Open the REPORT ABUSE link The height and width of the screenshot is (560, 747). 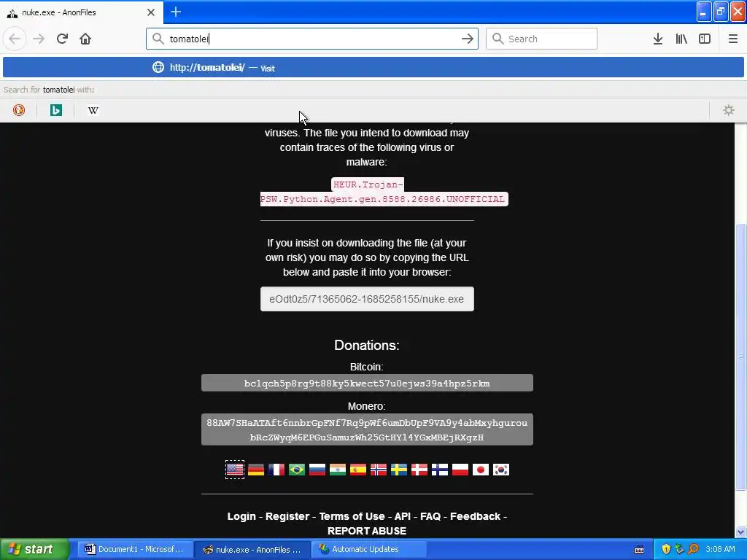tap(367, 531)
